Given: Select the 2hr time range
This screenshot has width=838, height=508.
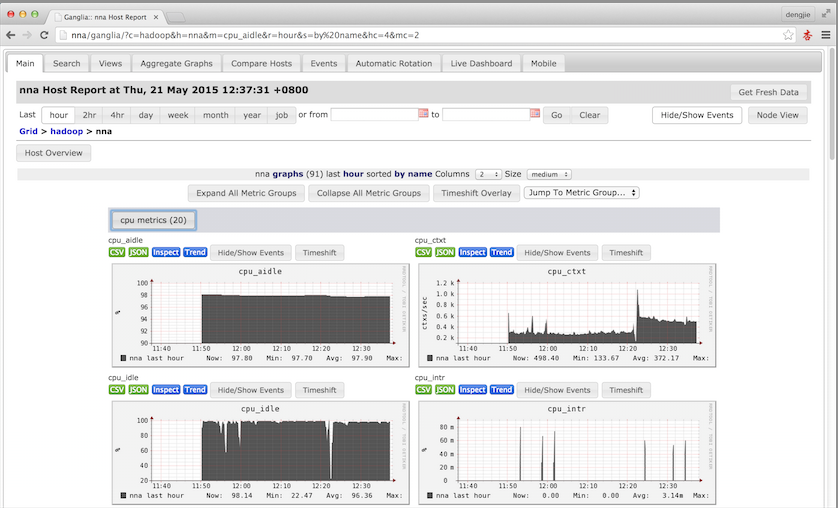Looking at the screenshot, I should [x=89, y=115].
